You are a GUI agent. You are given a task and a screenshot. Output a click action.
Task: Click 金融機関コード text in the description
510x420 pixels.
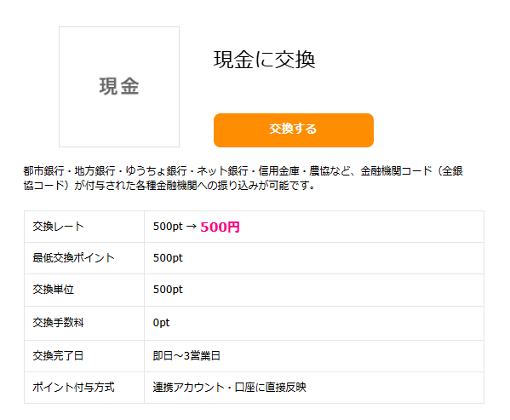[x=396, y=171]
